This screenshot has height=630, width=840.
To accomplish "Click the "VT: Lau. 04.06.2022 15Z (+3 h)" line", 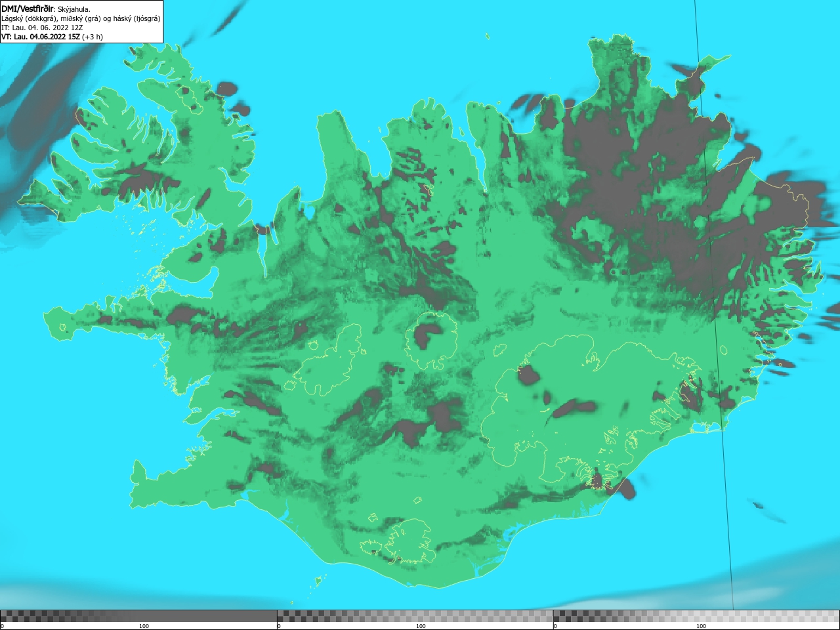I will [x=52, y=37].
